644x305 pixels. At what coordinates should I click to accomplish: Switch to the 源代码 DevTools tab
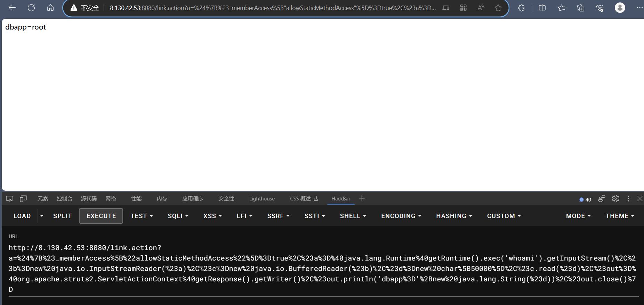89,199
